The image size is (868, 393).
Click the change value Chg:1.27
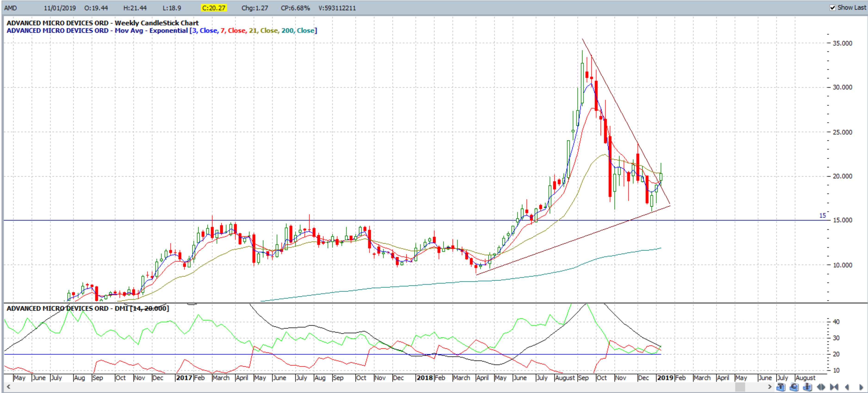(x=255, y=8)
